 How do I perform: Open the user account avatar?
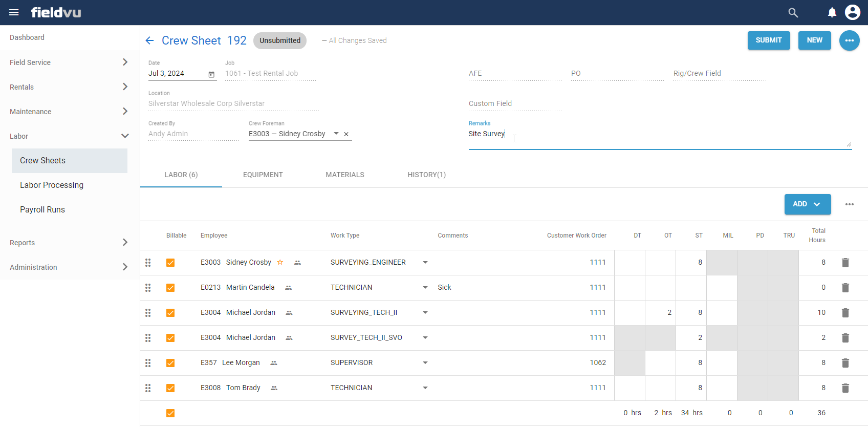(853, 12)
